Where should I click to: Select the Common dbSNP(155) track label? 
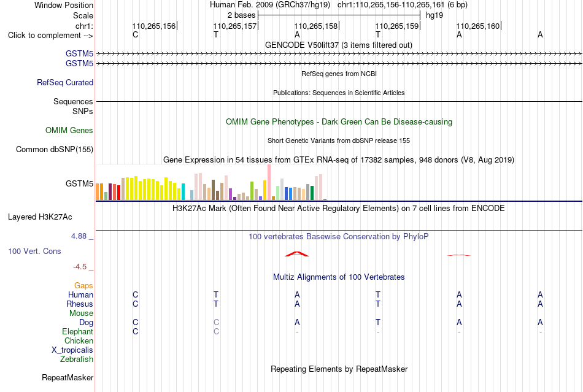(54, 149)
